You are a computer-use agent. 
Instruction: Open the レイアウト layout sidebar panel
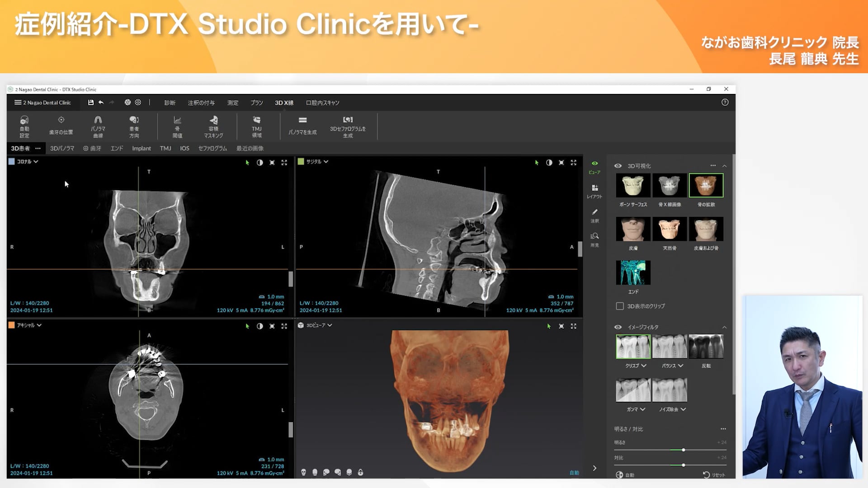point(594,192)
